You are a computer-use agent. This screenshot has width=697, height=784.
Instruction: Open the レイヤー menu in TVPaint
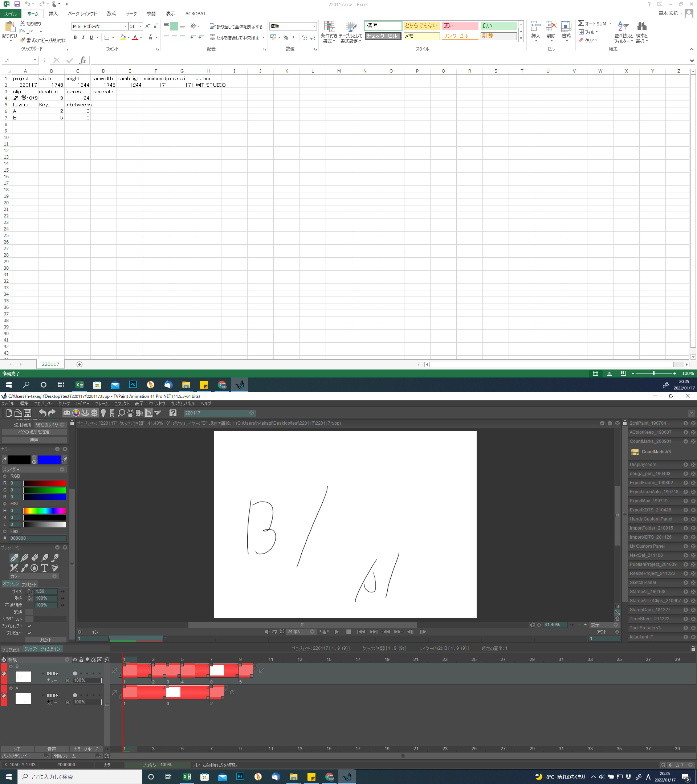pyautogui.click(x=82, y=404)
